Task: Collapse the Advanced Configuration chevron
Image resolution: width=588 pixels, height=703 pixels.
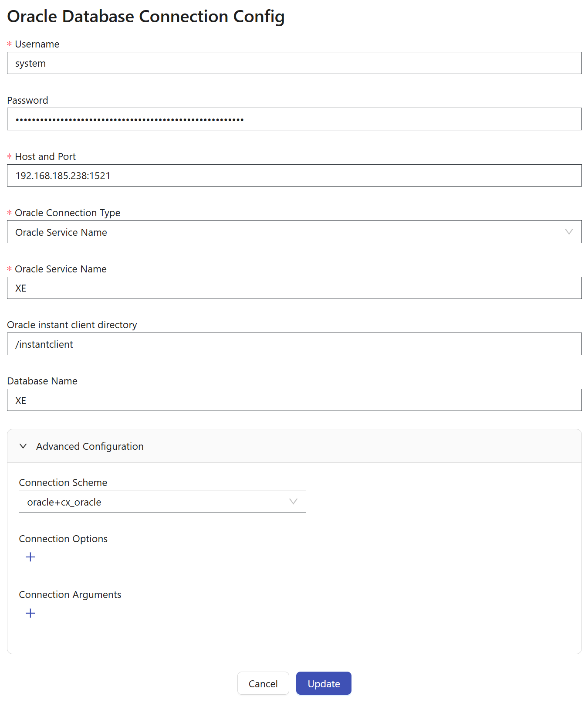Action: point(24,446)
